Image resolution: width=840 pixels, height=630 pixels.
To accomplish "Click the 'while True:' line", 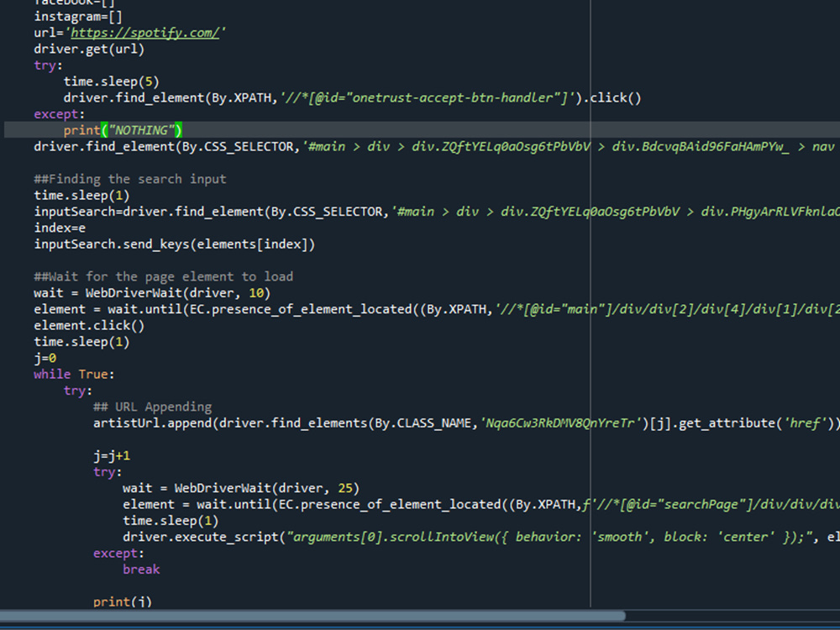I will [x=74, y=374].
